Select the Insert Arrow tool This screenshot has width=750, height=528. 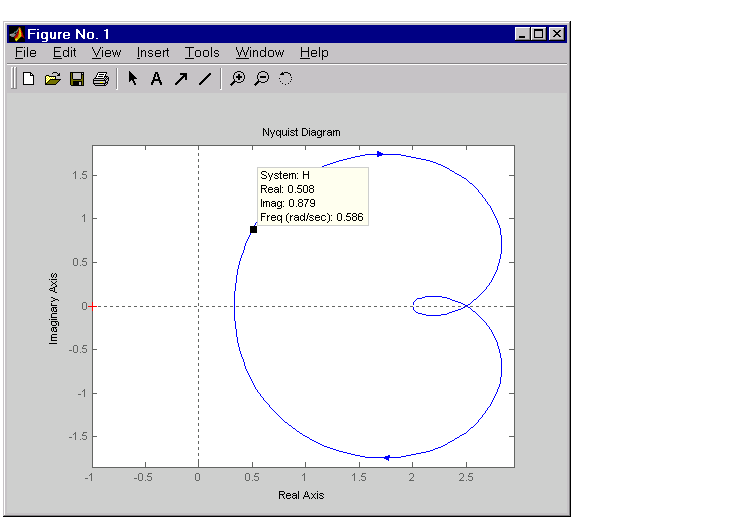click(x=180, y=79)
